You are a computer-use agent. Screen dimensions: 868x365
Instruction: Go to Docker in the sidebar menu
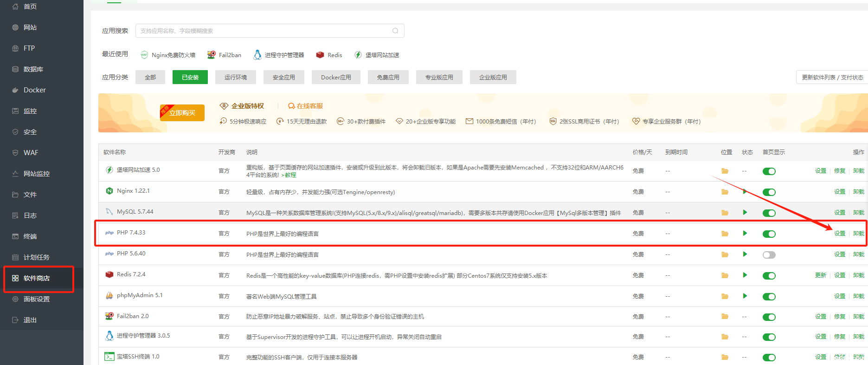click(35, 90)
